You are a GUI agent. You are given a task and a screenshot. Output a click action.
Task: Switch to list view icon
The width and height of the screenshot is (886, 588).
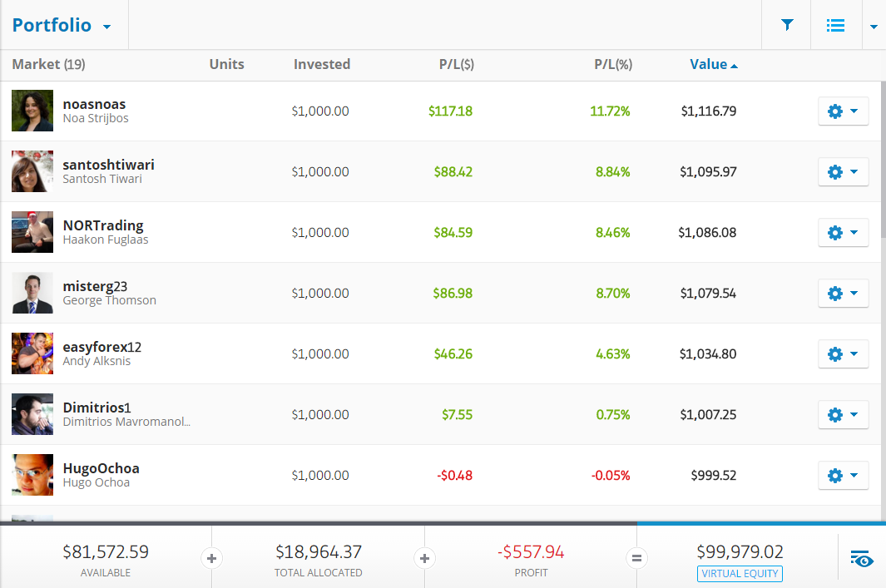(x=835, y=25)
